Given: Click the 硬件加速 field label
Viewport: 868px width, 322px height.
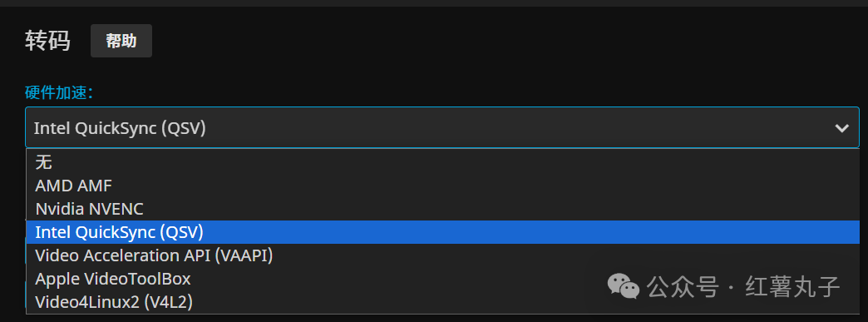Looking at the screenshot, I should point(59,92).
